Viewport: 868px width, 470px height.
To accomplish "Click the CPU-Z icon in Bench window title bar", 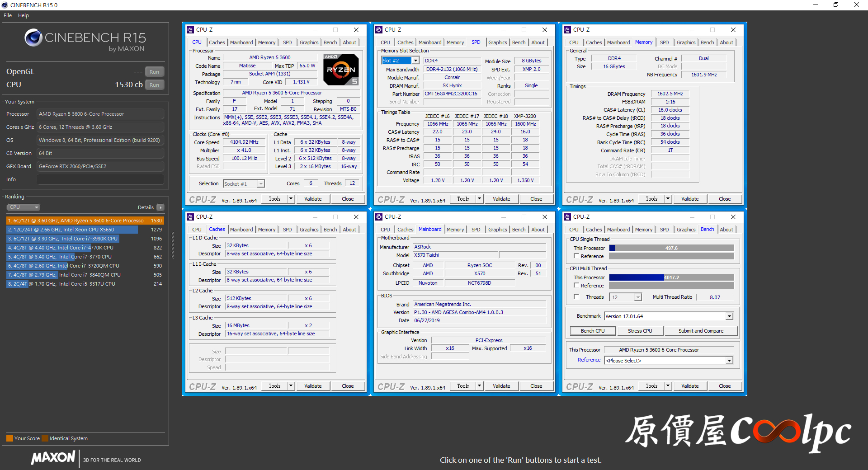I will pyautogui.click(x=568, y=217).
